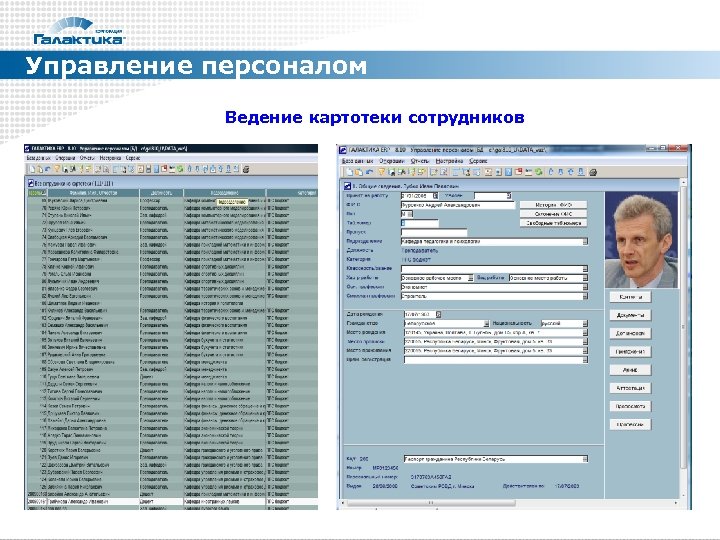Expand Подразделение field selector
720x540 pixels.
(585, 242)
